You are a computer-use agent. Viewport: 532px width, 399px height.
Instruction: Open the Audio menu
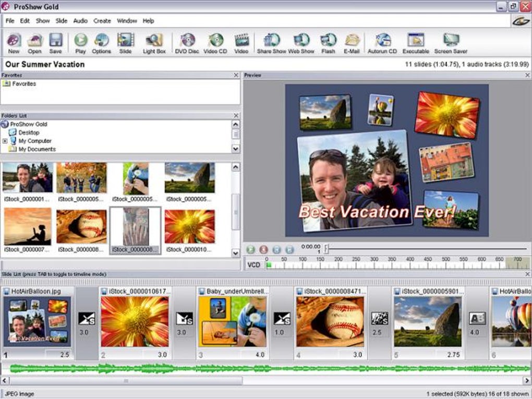80,21
